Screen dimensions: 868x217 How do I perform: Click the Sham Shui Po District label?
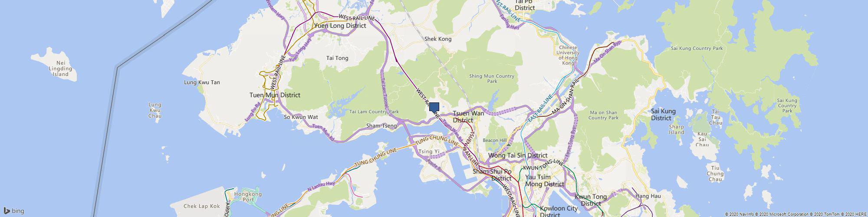tap(493, 174)
